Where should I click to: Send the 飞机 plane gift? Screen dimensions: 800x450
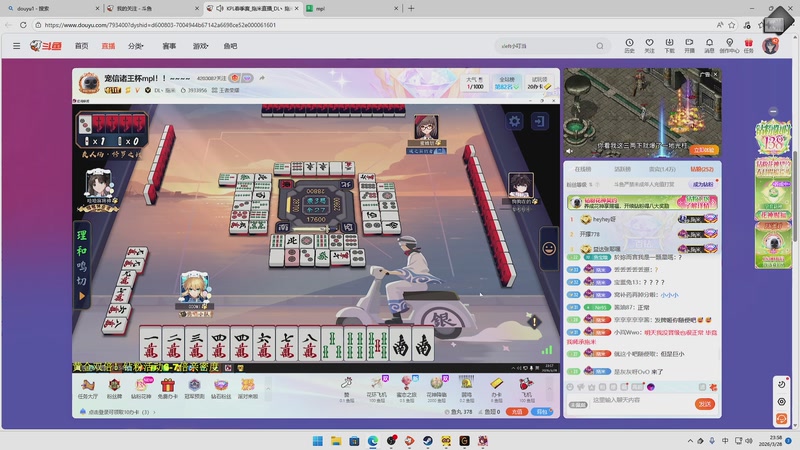click(526, 389)
